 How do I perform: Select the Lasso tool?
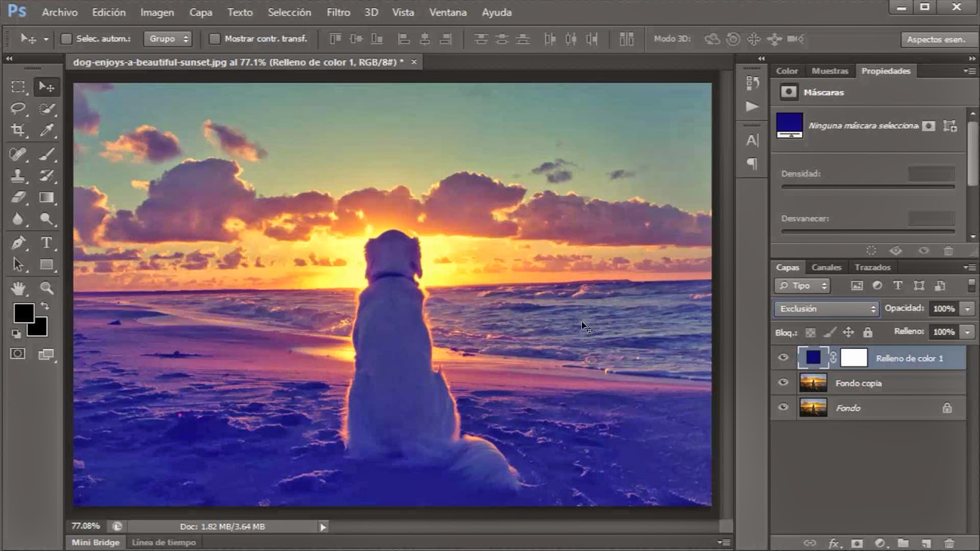(18, 109)
